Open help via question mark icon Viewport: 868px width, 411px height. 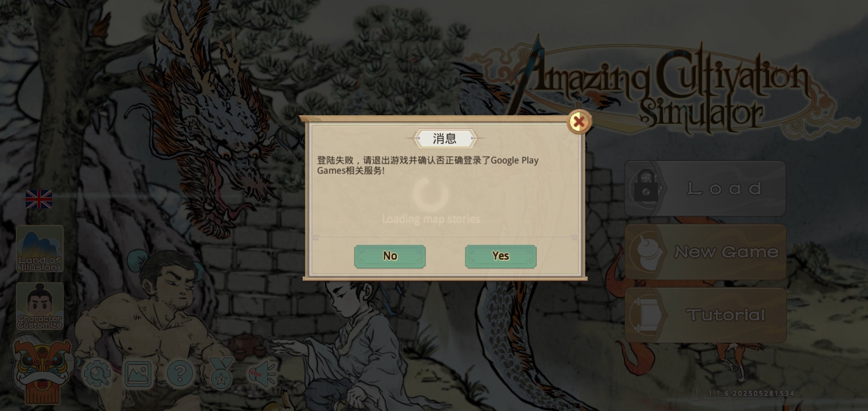[x=180, y=374]
